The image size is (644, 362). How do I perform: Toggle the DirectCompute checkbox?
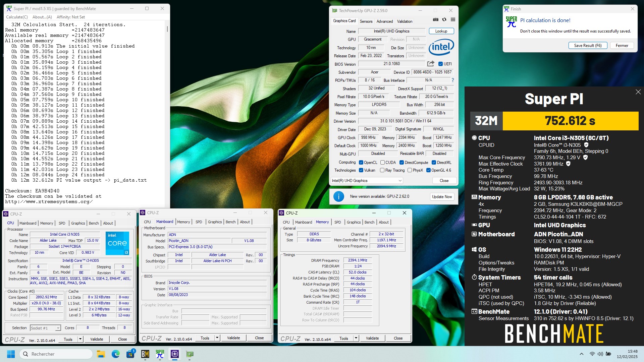pos(401,163)
